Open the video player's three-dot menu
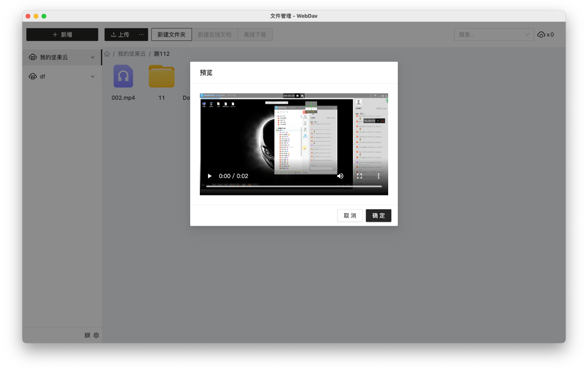Viewport: 588px width, 368px height. click(378, 176)
